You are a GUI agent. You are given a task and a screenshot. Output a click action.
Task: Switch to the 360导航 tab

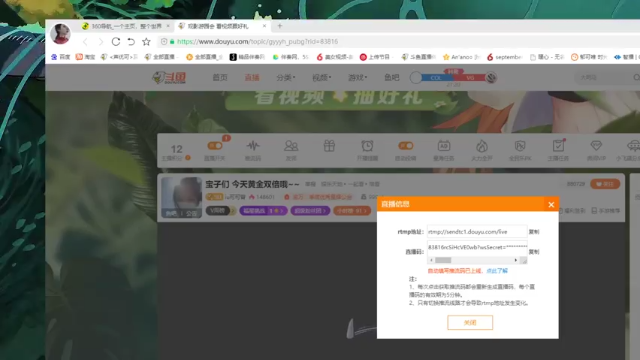click(126, 26)
